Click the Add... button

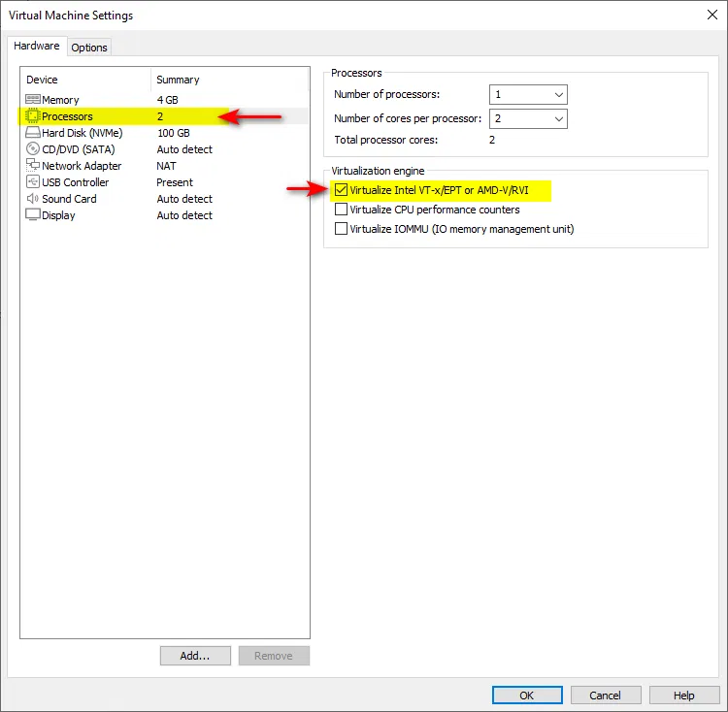195,656
